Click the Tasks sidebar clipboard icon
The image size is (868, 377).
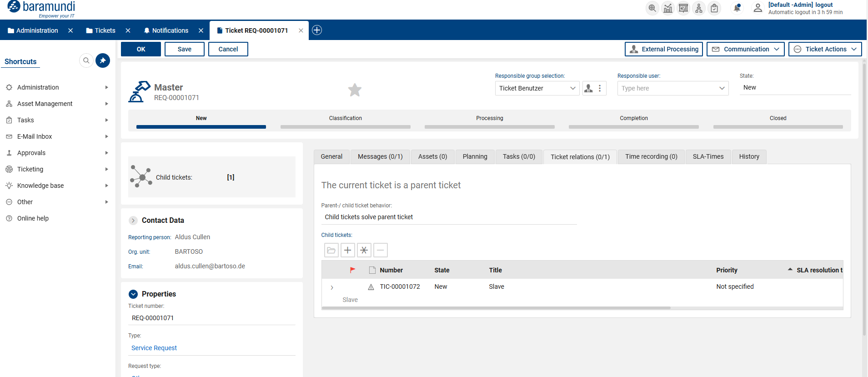(9, 120)
